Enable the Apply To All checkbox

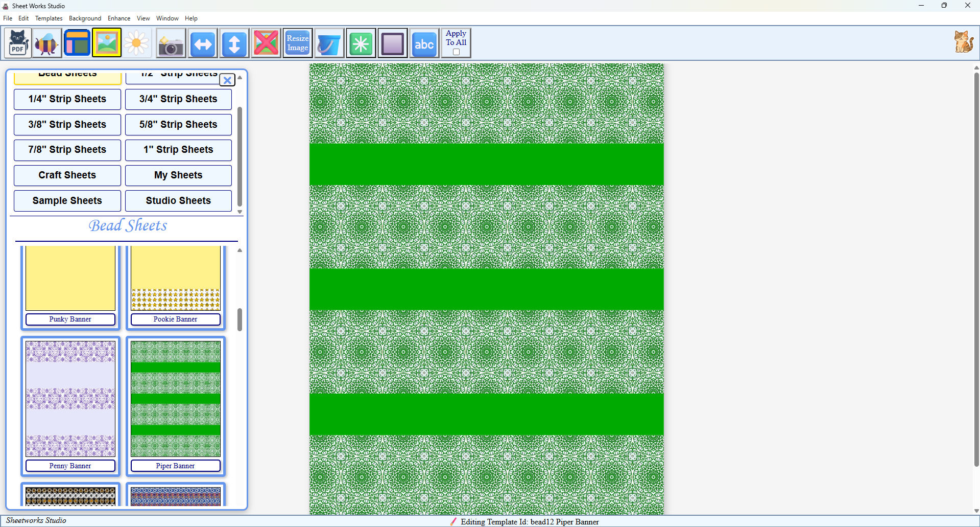point(456,52)
